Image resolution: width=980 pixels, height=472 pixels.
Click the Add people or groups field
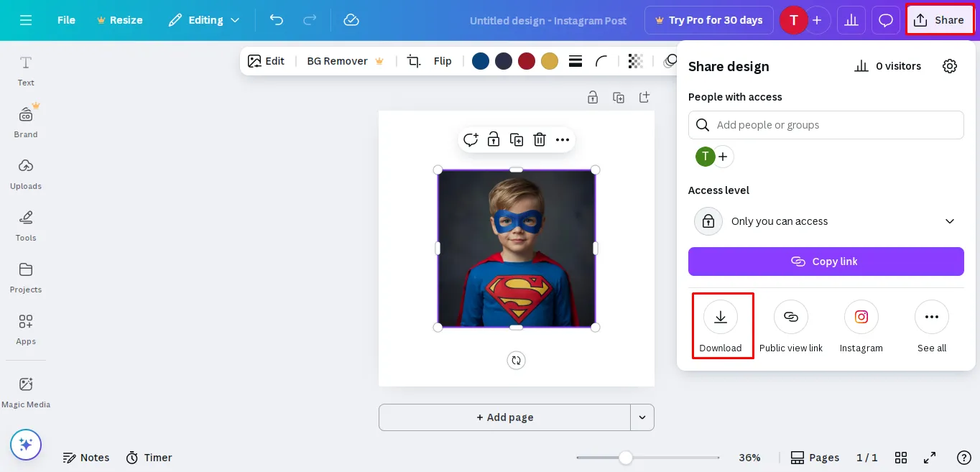[x=826, y=125]
